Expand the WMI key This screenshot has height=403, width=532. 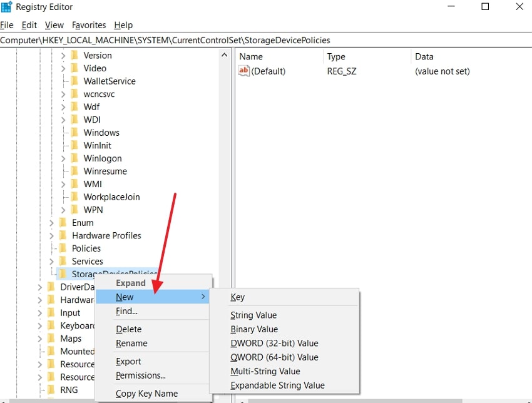pyautogui.click(x=63, y=184)
